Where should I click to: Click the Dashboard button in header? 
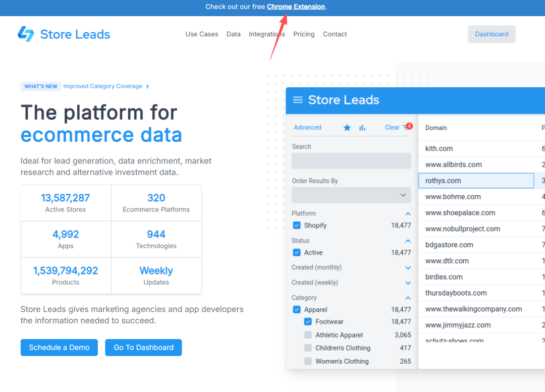[x=492, y=34]
